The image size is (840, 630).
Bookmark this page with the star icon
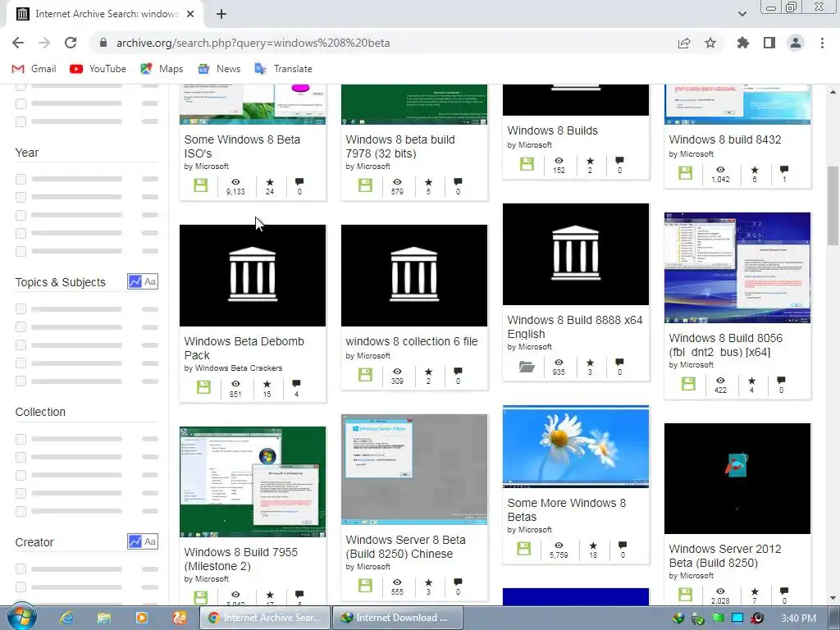[710, 43]
